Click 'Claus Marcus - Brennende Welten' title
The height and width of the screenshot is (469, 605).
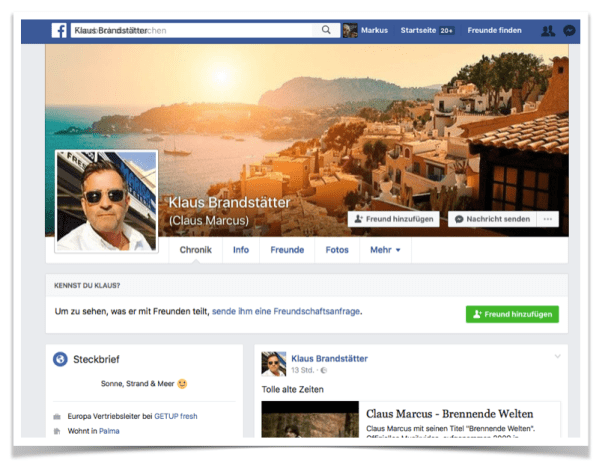(x=450, y=414)
